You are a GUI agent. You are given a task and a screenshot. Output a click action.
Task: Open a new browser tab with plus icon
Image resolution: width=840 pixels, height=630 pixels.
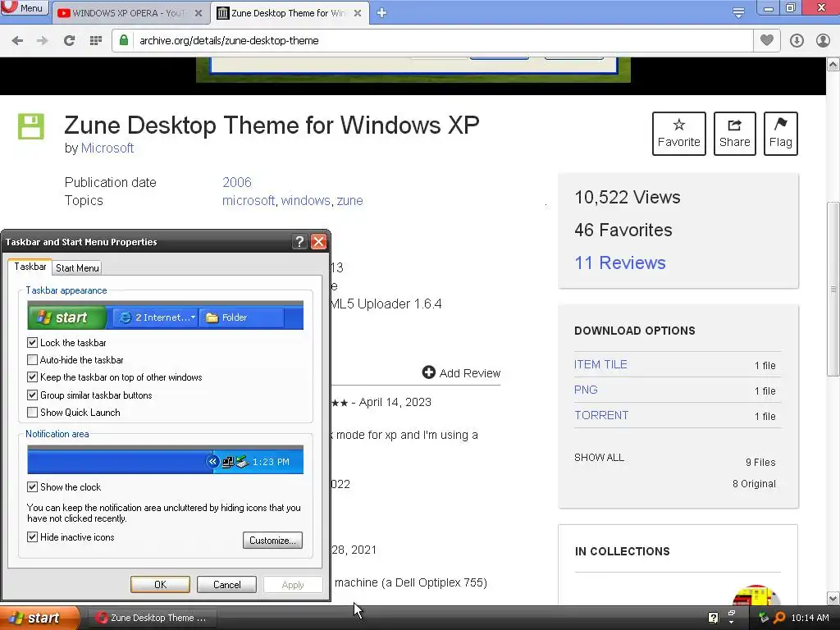(381, 13)
